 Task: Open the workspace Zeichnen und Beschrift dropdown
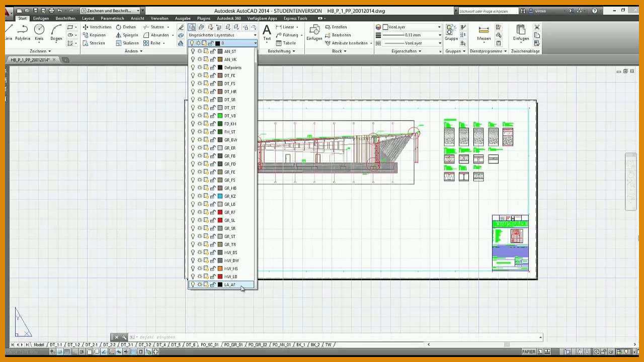click(110, 11)
